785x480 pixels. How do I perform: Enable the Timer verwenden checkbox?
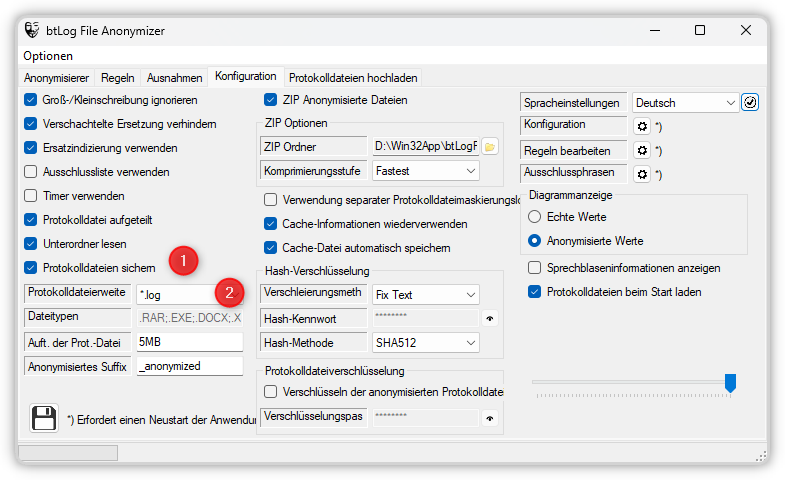[31, 196]
